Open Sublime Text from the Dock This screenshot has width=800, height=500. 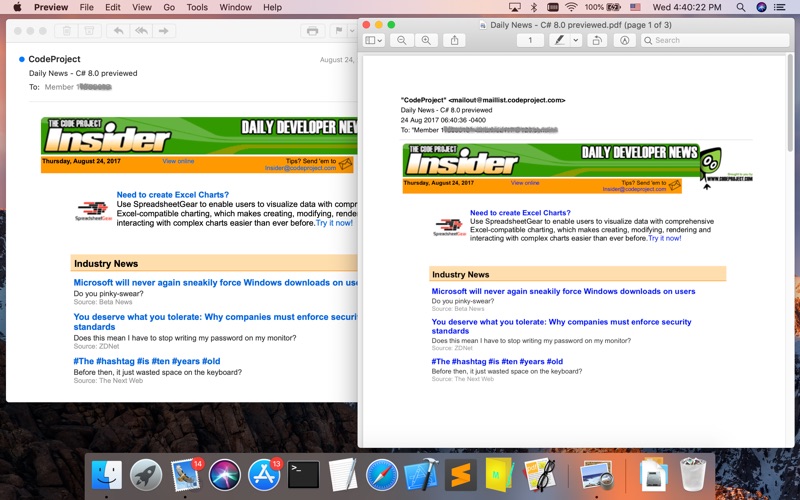click(x=461, y=475)
